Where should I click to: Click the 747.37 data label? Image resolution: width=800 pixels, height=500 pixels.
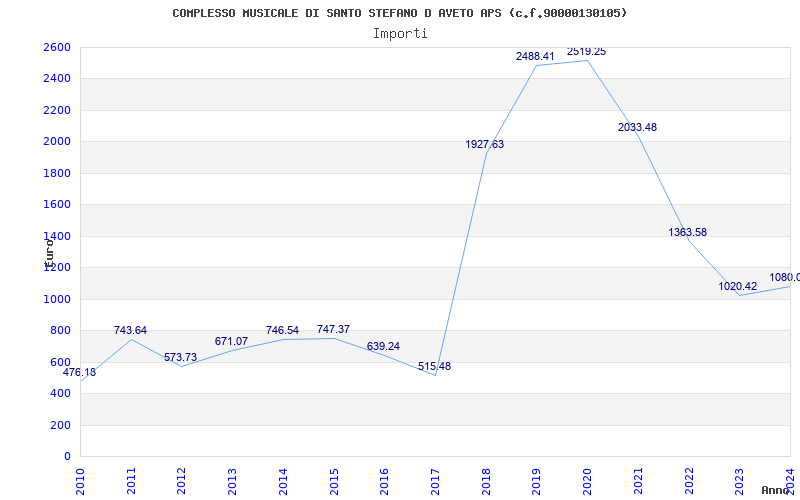click(333, 329)
